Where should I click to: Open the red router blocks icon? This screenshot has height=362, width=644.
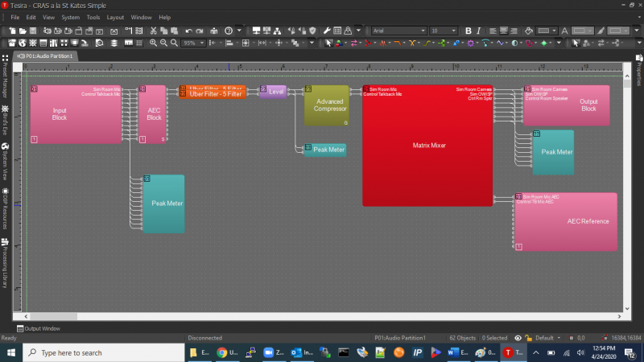pyautogui.click(x=369, y=43)
